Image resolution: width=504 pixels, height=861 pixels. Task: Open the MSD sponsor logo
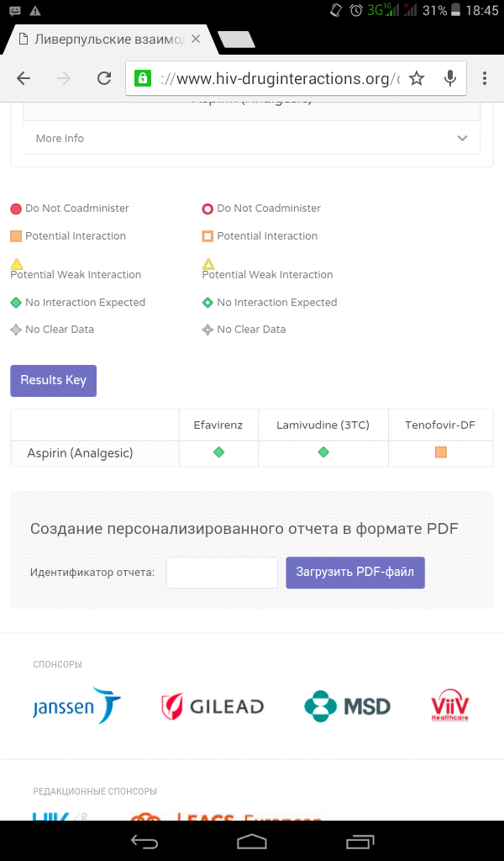tap(347, 706)
